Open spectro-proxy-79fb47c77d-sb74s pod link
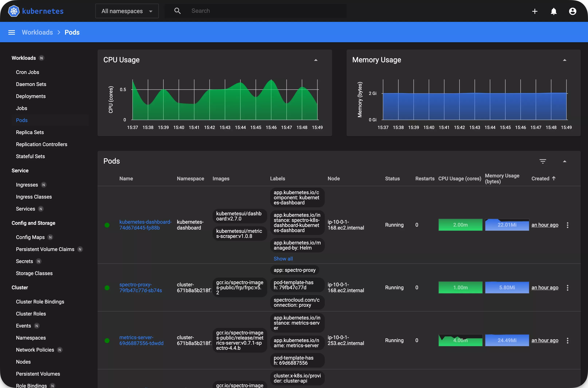 tap(141, 287)
